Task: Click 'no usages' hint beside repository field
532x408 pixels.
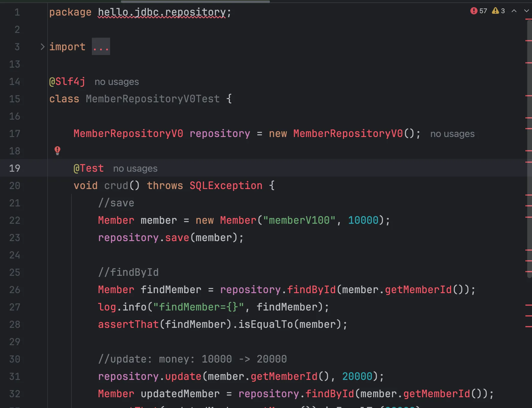Action: [452, 134]
